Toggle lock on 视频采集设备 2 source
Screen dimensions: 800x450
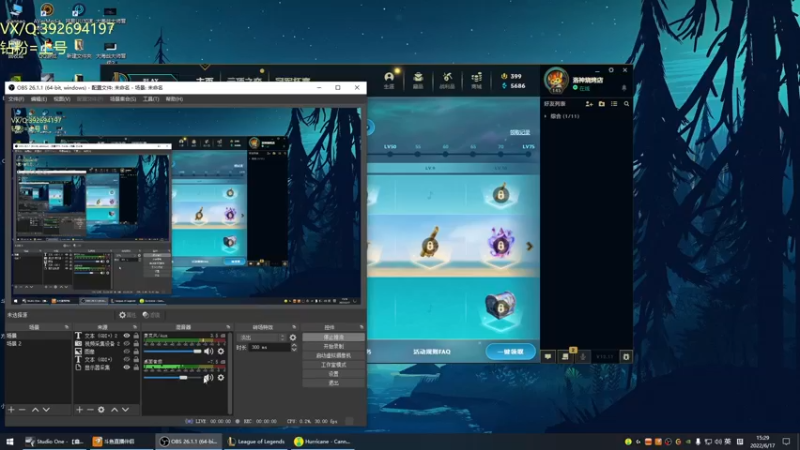(x=136, y=343)
